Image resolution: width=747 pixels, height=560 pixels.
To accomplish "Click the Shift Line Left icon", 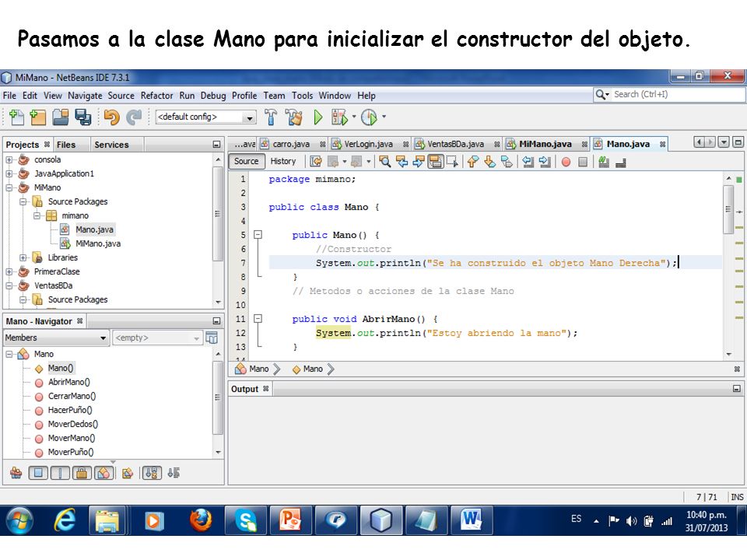I will pos(528,162).
